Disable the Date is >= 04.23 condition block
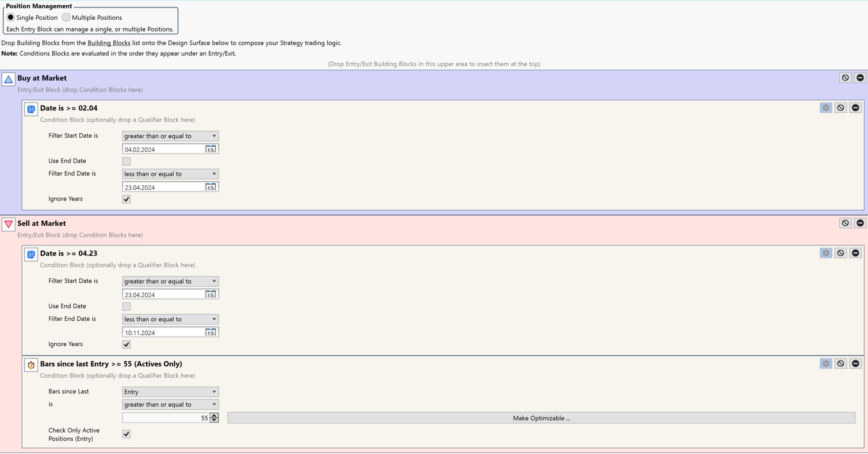Image resolution: width=868 pixels, height=454 pixels. pos(841,253)
